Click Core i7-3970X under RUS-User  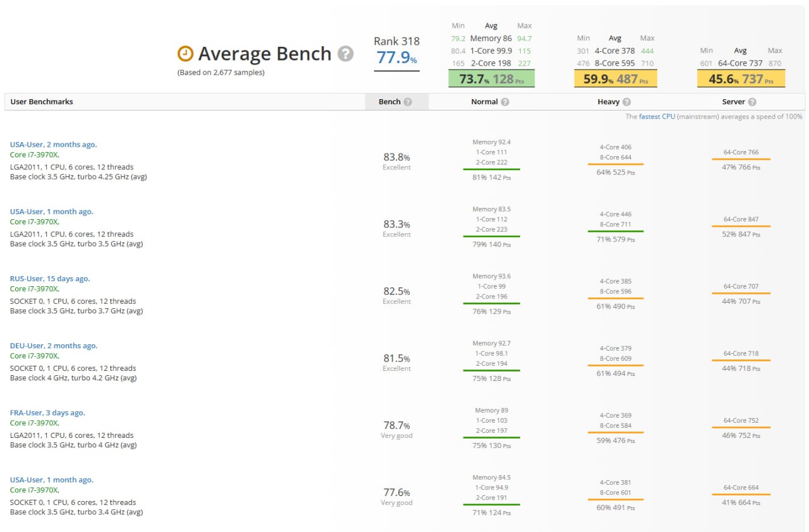[x=34, y=289]
